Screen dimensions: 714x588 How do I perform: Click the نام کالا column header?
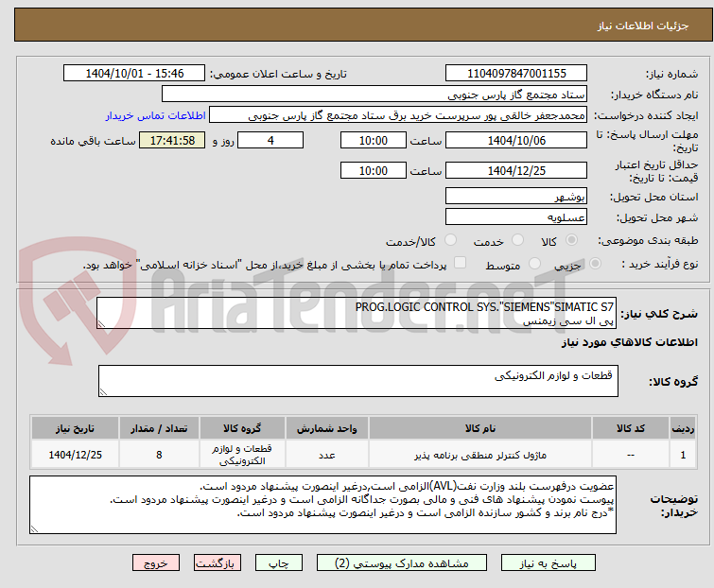(x=480, y=428)
